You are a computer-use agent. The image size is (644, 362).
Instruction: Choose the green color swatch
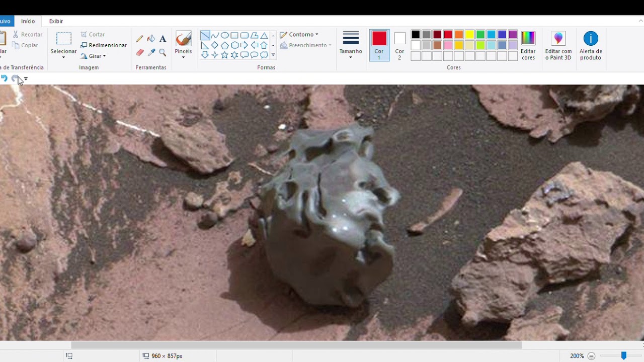(x=480, y=35)
